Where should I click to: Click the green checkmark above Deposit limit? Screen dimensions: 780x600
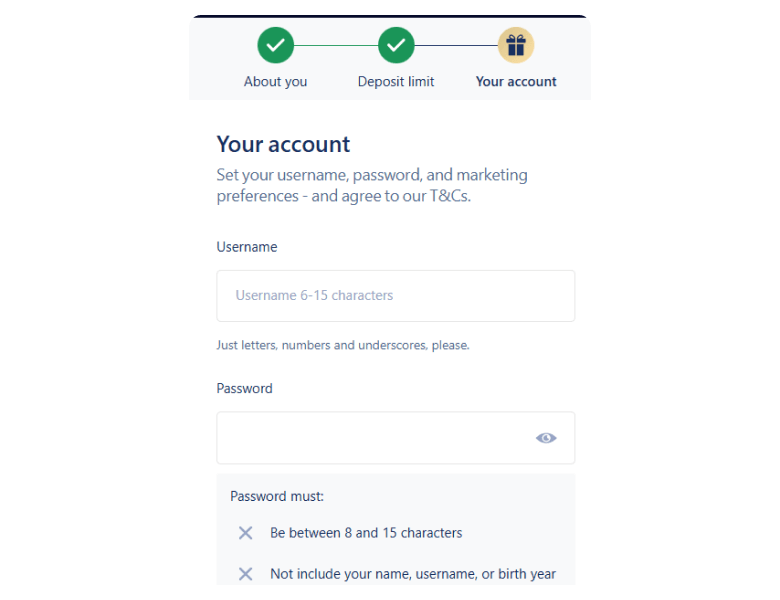[x=396, y=45]
